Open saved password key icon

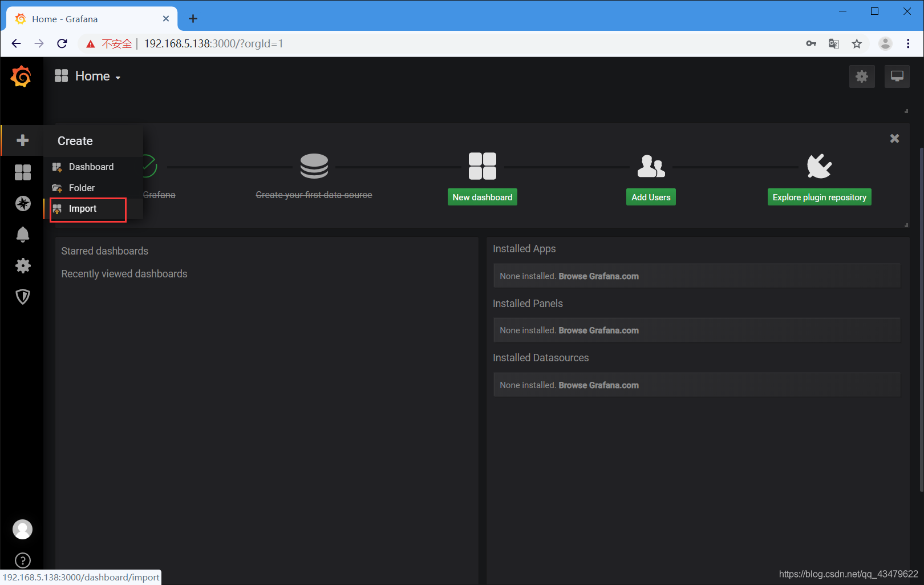coord(811,43)
